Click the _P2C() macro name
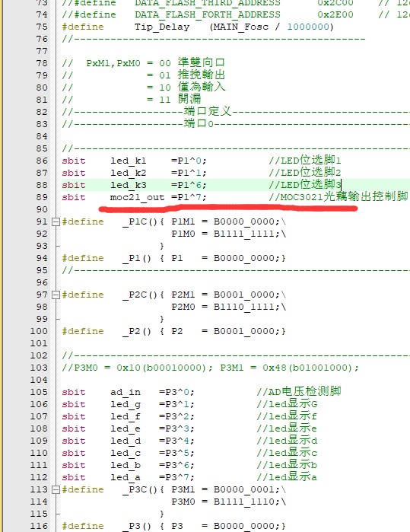410x532 pixels. point(140,295)
